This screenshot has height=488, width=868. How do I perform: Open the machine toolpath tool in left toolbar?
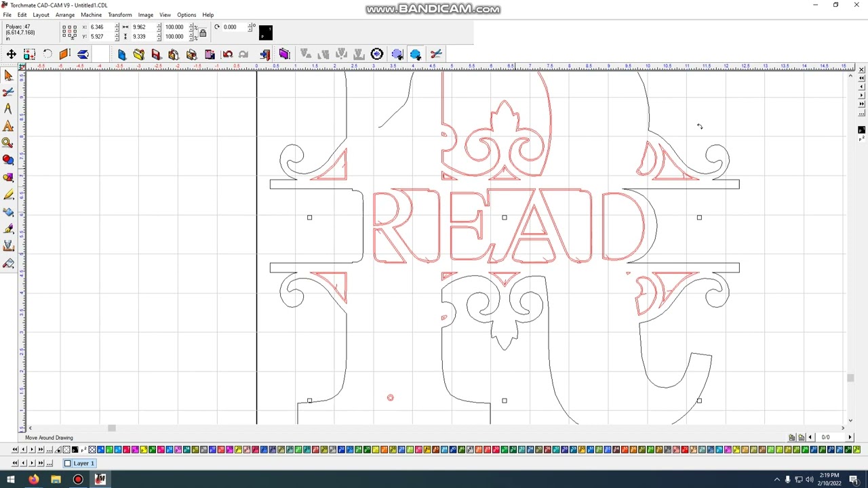click(8, 246)
